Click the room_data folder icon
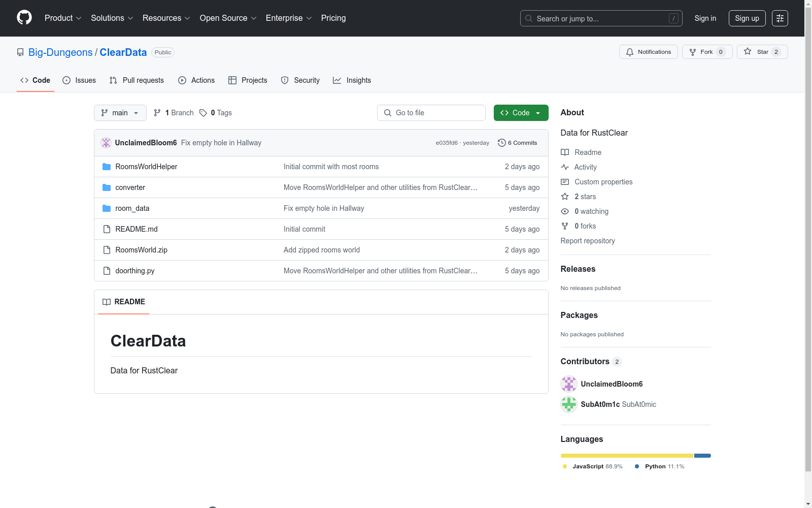This screenshot has height=508, width=812. [107, 208]
